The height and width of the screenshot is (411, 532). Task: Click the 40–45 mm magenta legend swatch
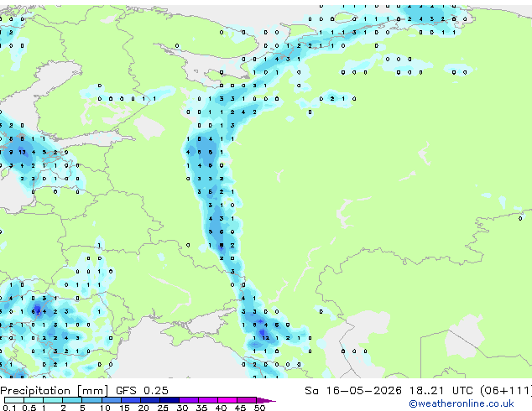227,400
